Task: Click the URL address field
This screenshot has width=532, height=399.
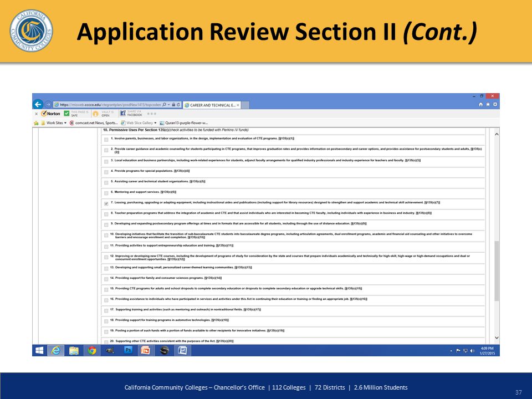Action: pos(110,105)
